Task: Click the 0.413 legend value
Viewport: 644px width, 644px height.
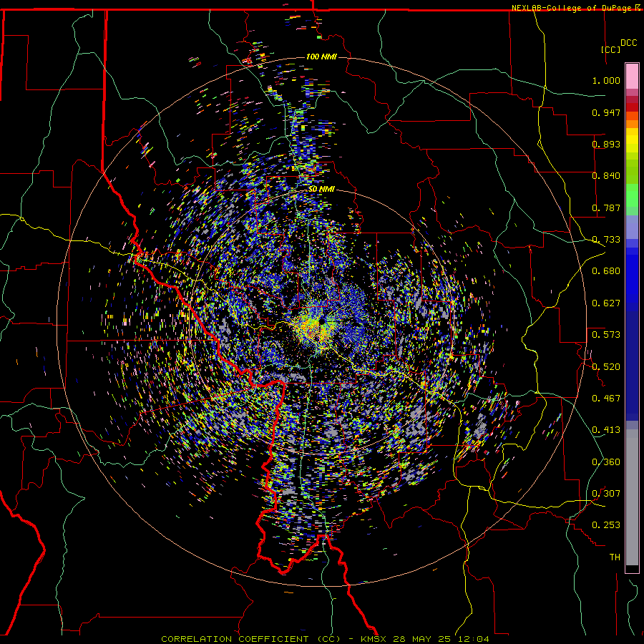Action: [x=606, y=430]
